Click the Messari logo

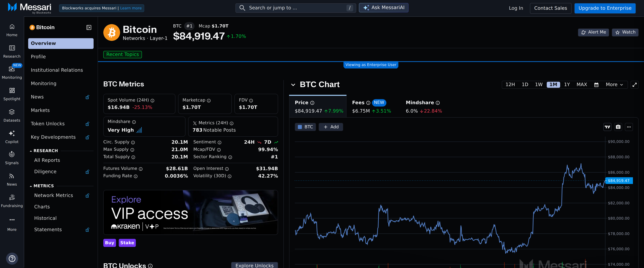coord(30,8)
